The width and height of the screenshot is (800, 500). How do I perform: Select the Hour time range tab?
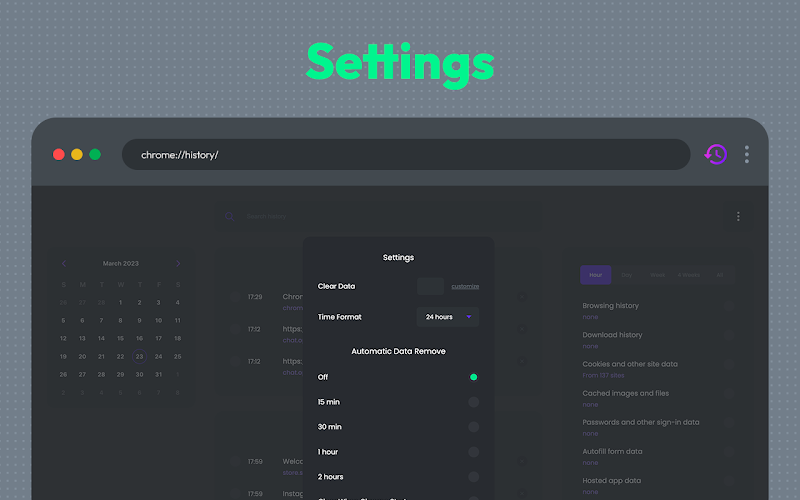click(595, 275)
